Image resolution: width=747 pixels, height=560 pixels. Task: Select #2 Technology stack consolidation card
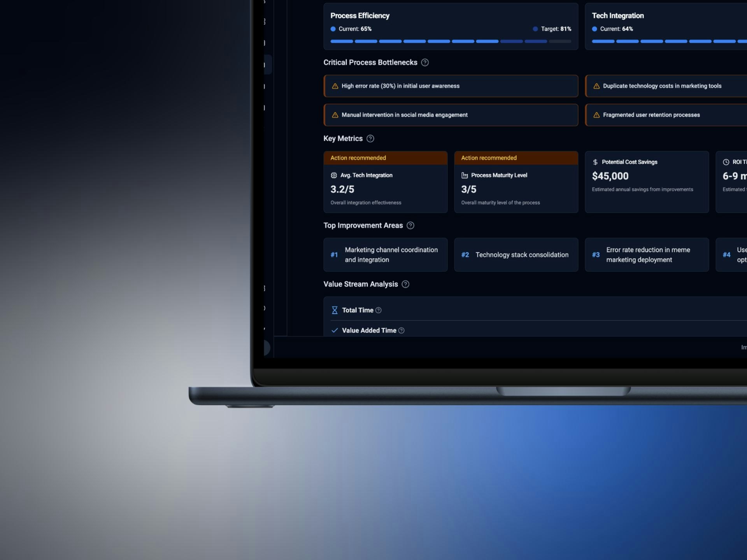tap(516, 255)
